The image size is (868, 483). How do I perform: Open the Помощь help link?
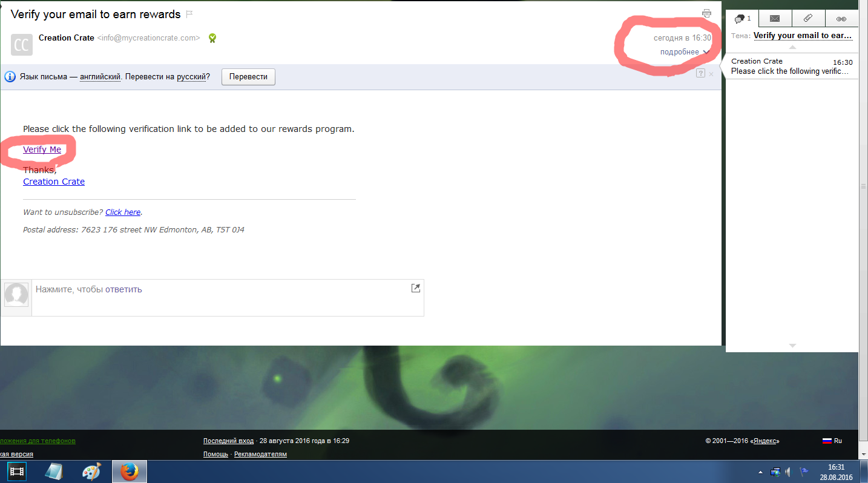(215, 454)
